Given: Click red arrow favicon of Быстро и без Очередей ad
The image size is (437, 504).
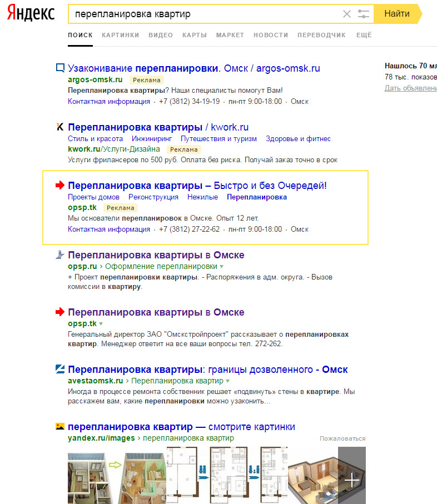Looking at the screenshot, I should point(60,185).
